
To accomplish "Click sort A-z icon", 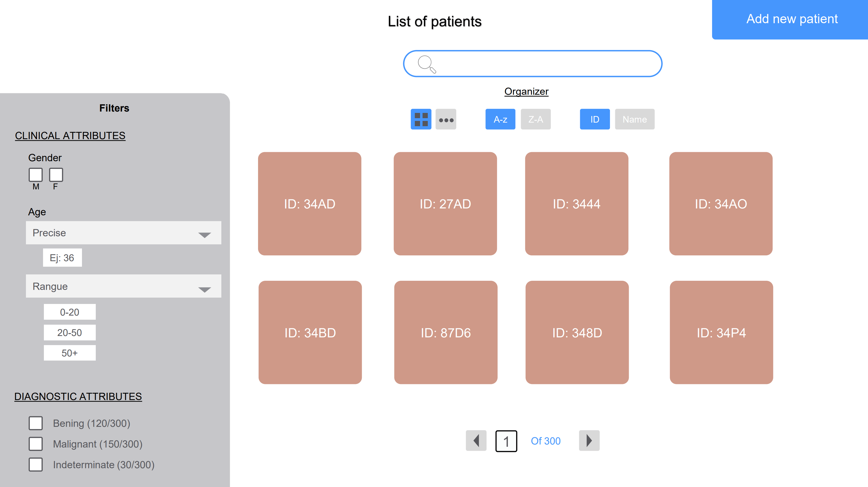I will pos(500,119).
